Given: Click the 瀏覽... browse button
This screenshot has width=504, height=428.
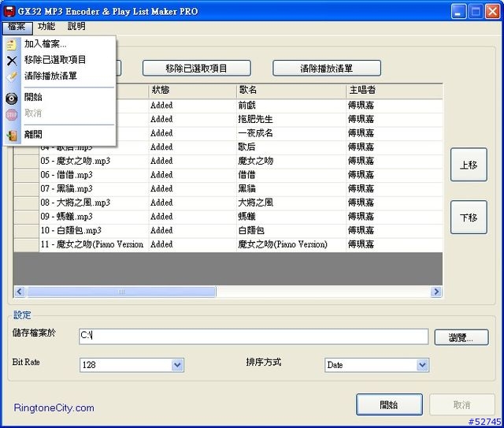Looking at the screenshot, I should coord(461,337).
